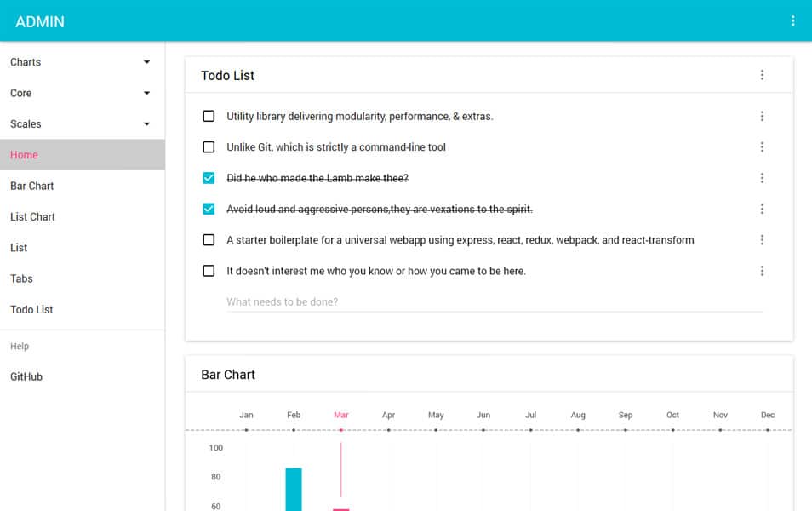
Task: Open the GitHub link in the sidebar
Action: 26,376
